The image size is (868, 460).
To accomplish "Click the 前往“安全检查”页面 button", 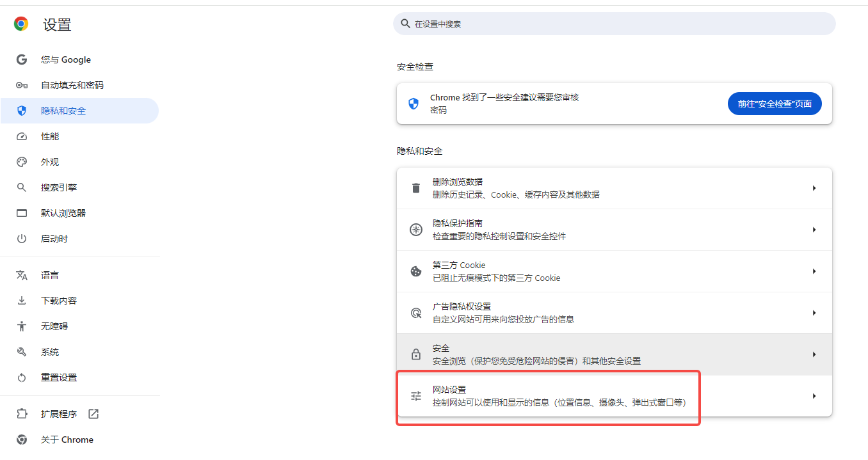I will [x=775, y=104].
